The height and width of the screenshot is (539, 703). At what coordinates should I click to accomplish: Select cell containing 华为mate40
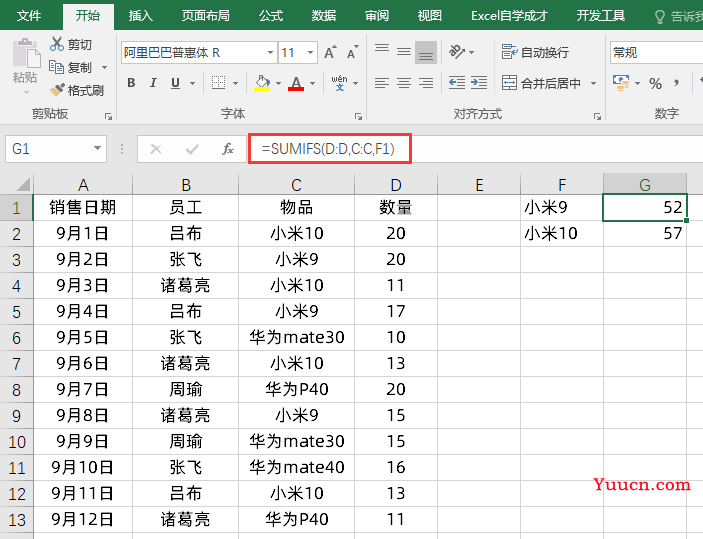[x=296, y=468]
